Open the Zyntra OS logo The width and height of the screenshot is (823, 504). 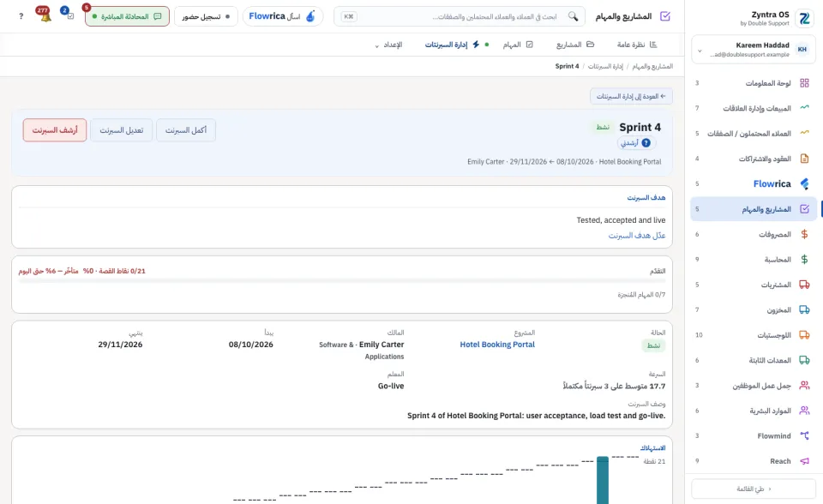804,18
